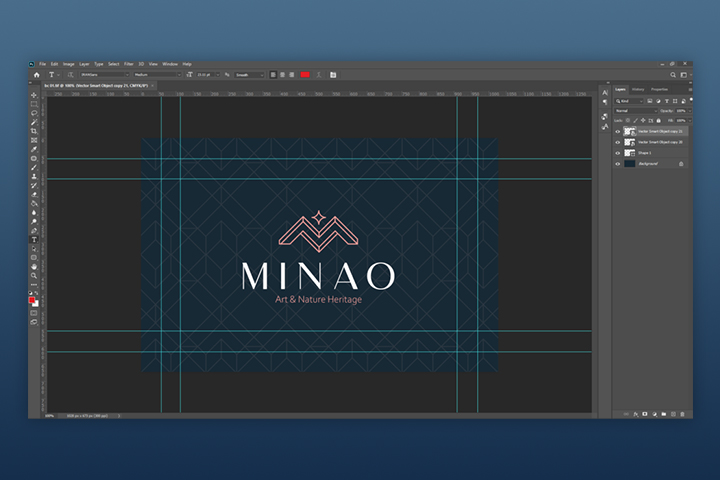Turn layer filtering on or off
Viewport: 720px width, 480px height.
pyautogui.click(x=691, y=100)
